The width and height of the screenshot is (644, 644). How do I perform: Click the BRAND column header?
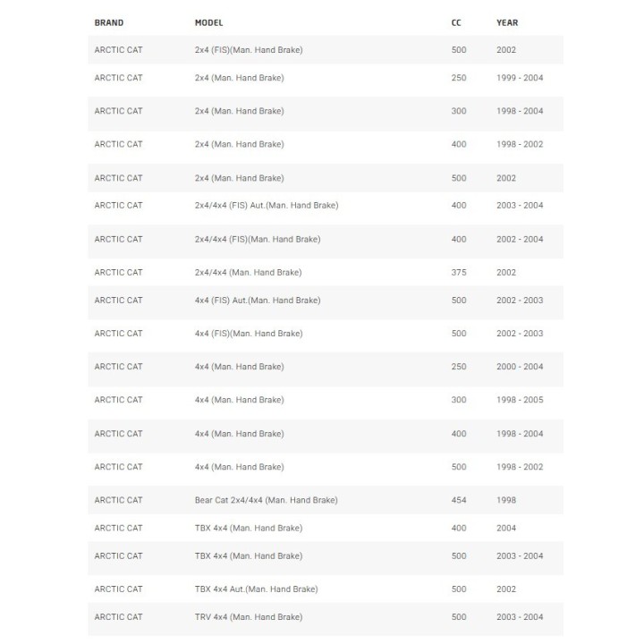[109, 22]
